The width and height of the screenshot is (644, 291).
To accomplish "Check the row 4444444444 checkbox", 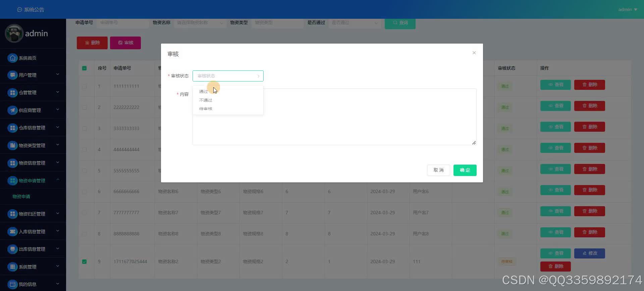I will 85,150.
